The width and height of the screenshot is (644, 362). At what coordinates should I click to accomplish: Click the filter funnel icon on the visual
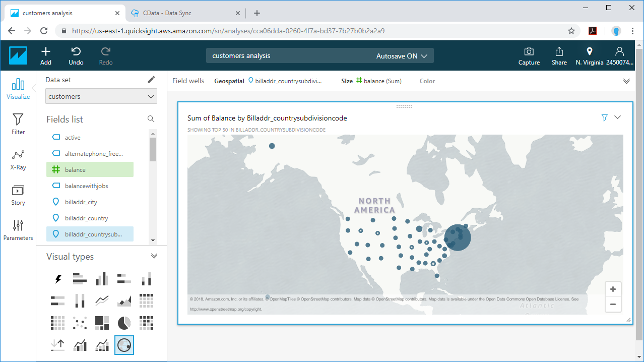coord(604,117)
